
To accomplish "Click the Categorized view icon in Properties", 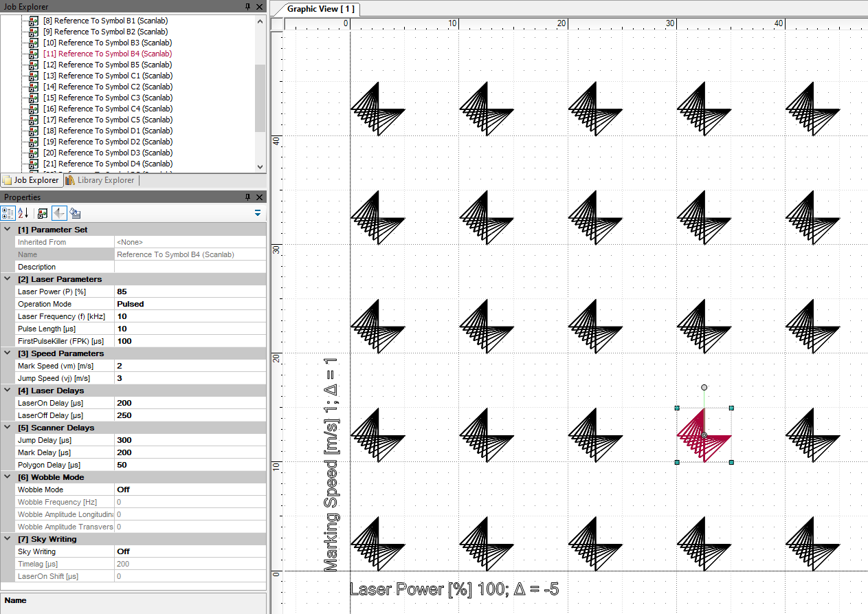I will [x=8, y=213].
